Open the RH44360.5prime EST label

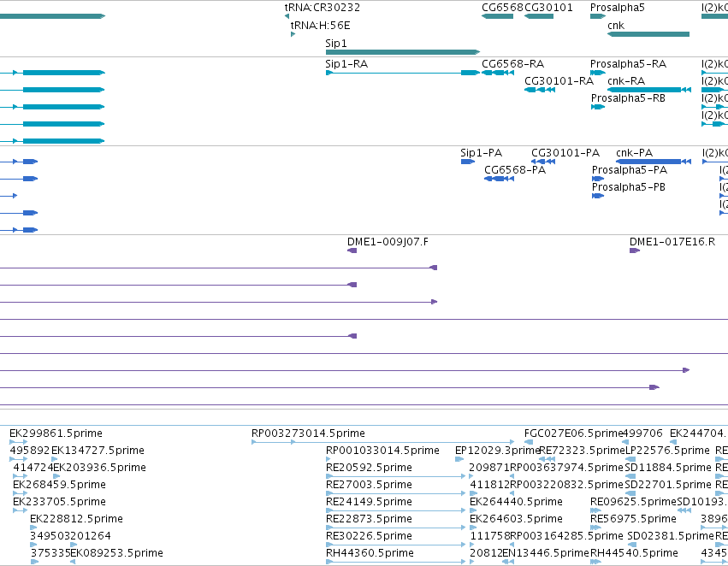[370, 553]
